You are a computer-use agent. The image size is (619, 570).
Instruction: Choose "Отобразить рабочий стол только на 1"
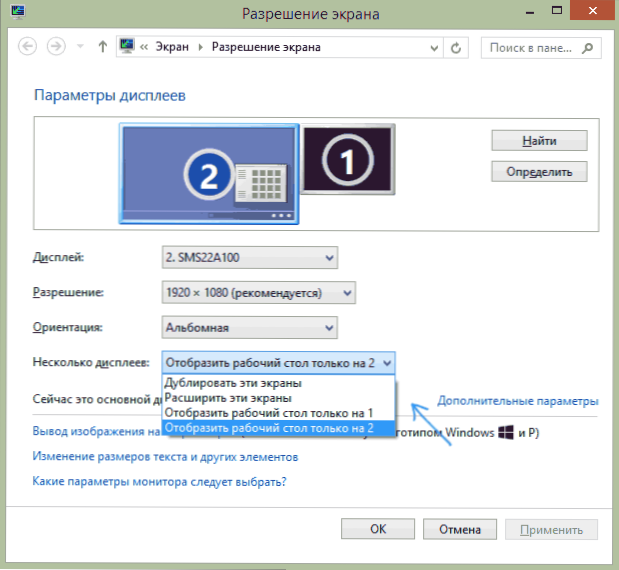point(278,413)
